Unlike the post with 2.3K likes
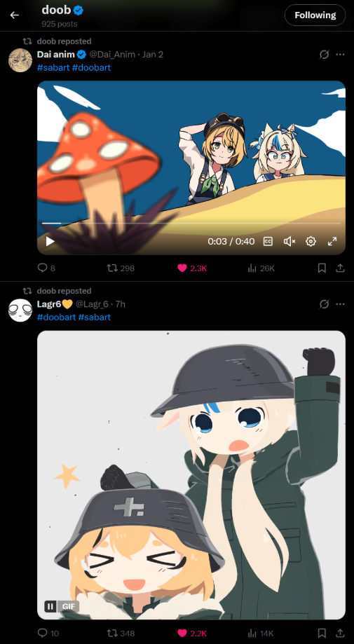Image resolution: width=354 pixels, height=644 pixels. (x=192, y=268)
